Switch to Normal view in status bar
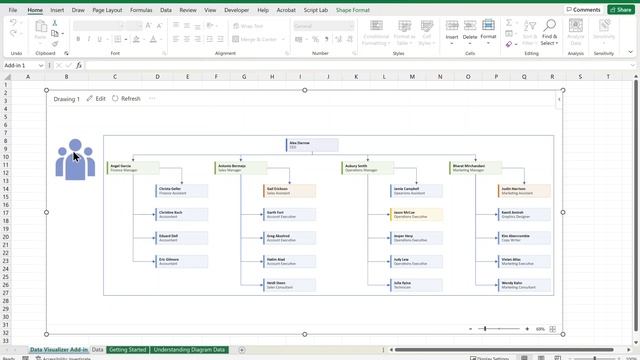 pos(524,358)
